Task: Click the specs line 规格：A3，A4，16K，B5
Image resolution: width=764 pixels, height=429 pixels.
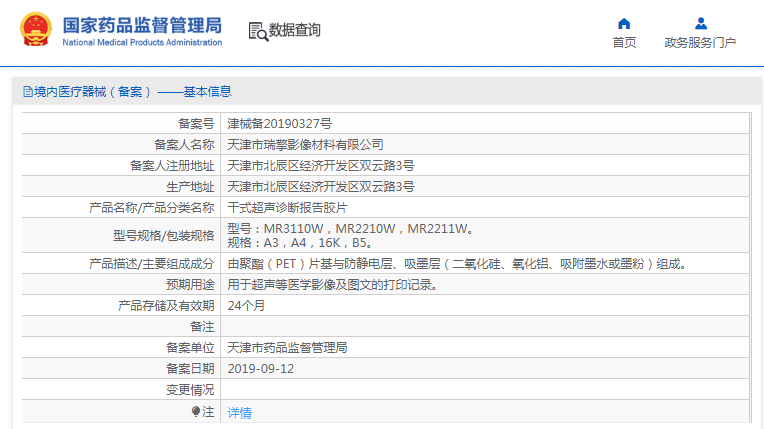Action: point(300,243)
